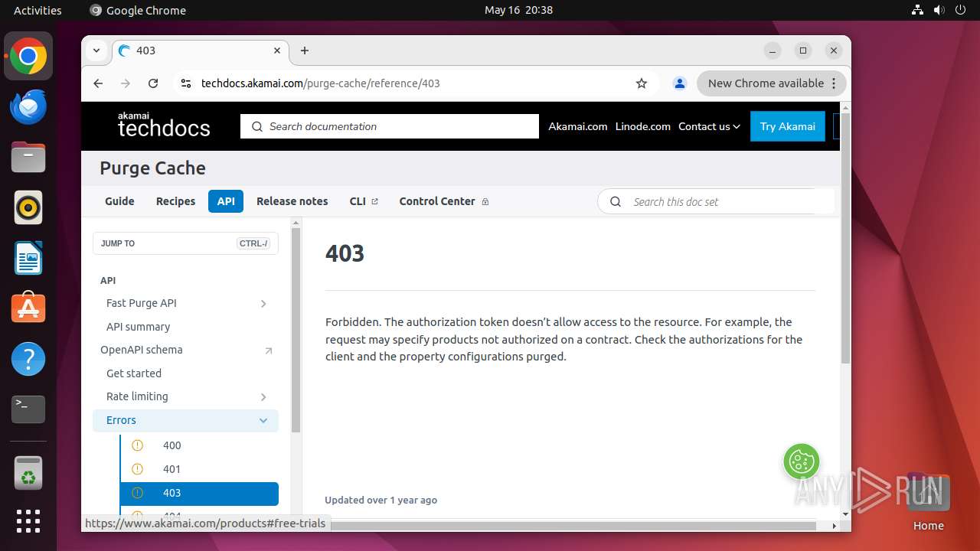Image resolution: width=980 pixels, height=551 pixels.
Task: Open the Release notes tab
Action: [292, 201]
